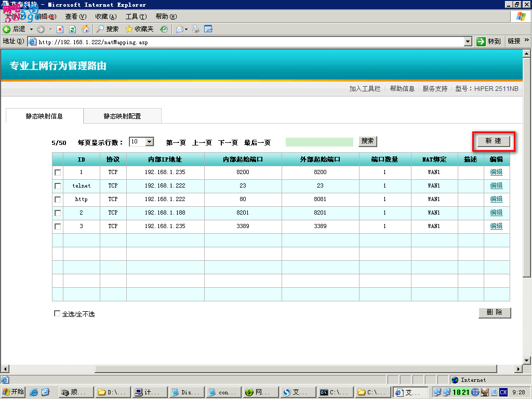
Task: Click 编辑 link for the http row
Action: tap(496, 199)
